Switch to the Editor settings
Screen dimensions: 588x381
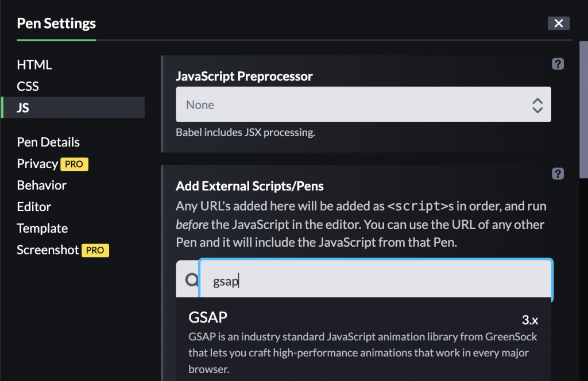tap(34, 207)
